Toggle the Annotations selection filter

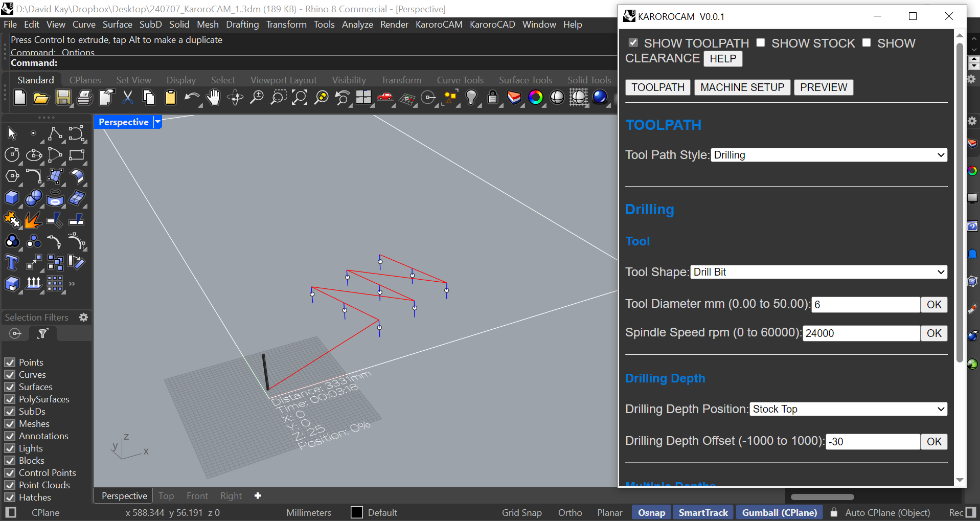pos(10,436)
